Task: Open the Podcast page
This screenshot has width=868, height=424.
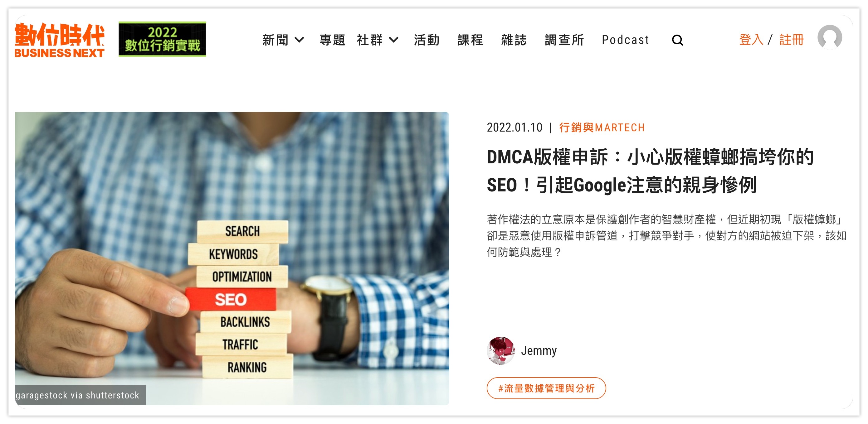Action: tap(625, 40)
